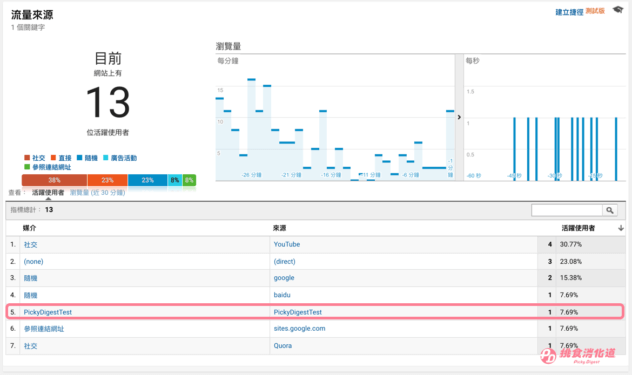Switch to the 活躍使用者 view tab
Viewport: 632px width, 375px height.
pos(48,192)
